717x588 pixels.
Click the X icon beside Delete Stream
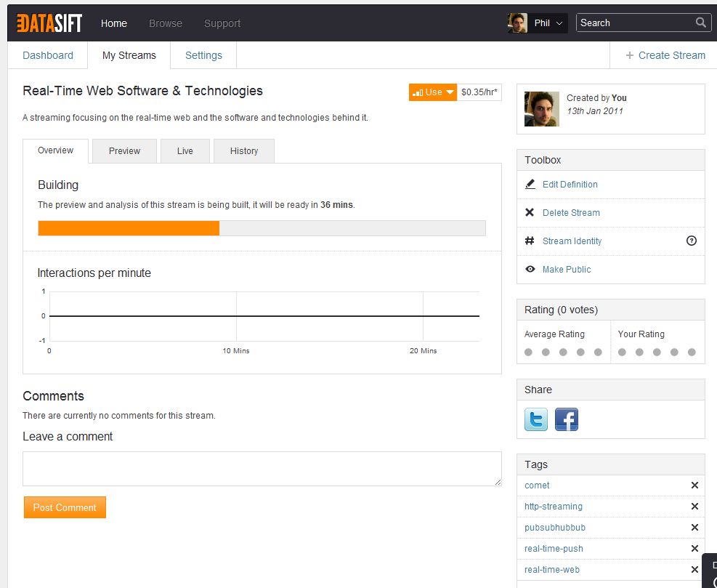click(530, 212)
